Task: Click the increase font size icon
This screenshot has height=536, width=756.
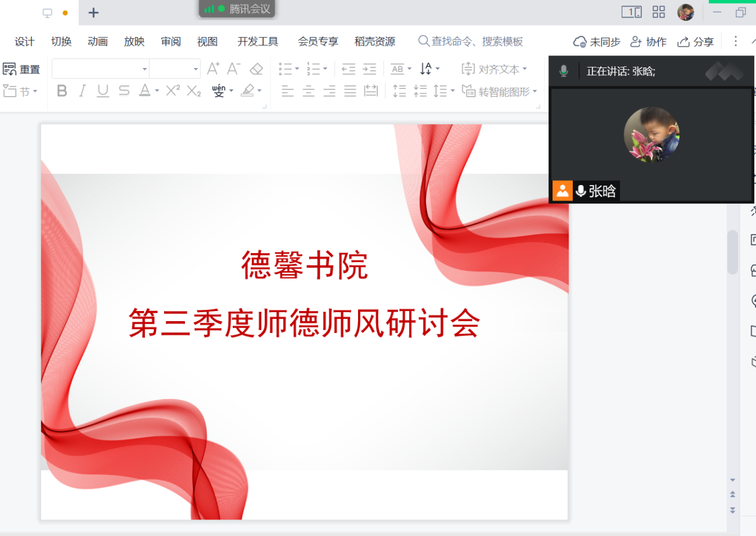Action: [x=213, y=69]
